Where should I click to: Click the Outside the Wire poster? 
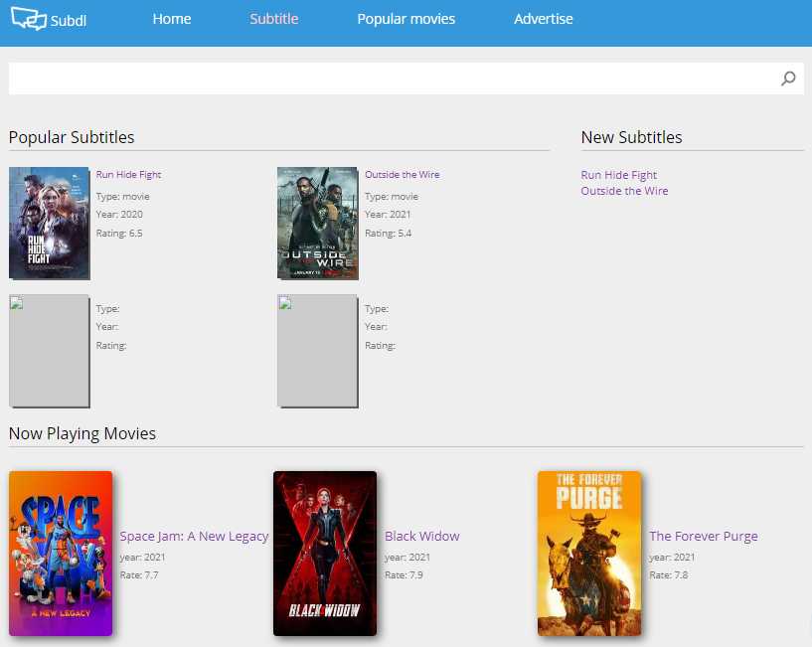pos(317,224)
